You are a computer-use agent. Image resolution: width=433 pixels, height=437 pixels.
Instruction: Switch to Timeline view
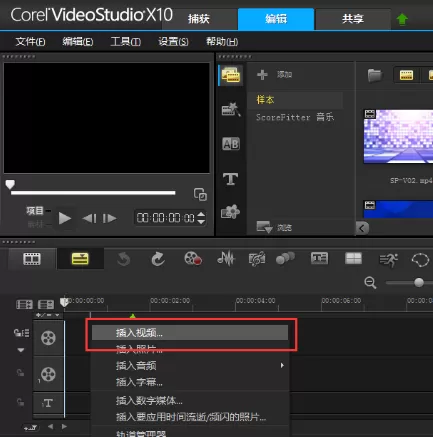(x=80, y=259)
